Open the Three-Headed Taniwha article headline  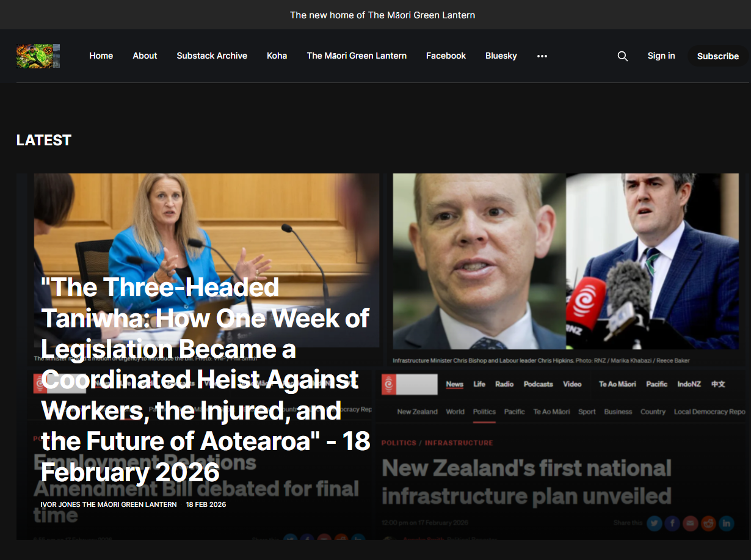tap(205, 379)
